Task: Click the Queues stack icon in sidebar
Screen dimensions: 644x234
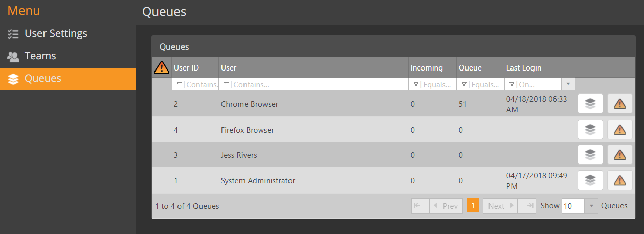Action: click(x=13, y=79)
